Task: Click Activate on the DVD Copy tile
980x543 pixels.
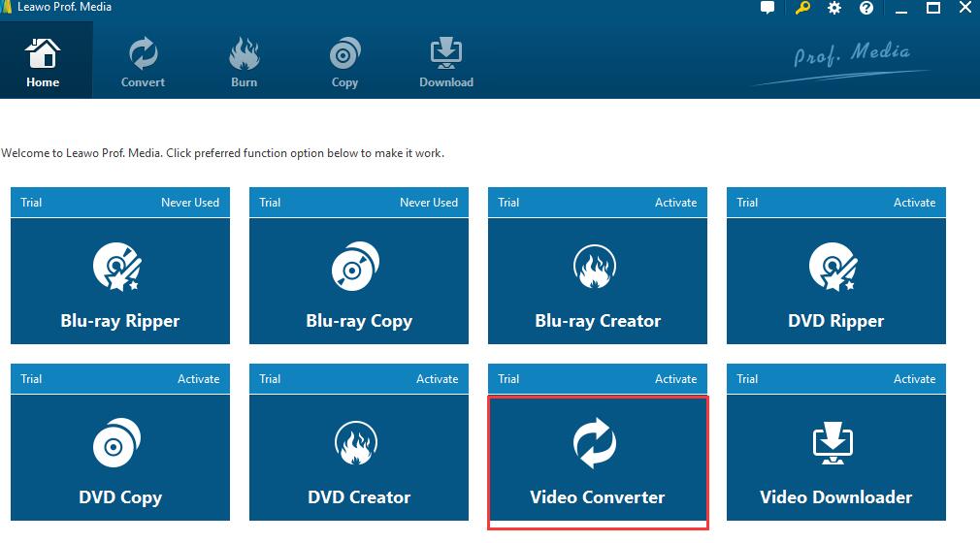Action: point(198,379)
